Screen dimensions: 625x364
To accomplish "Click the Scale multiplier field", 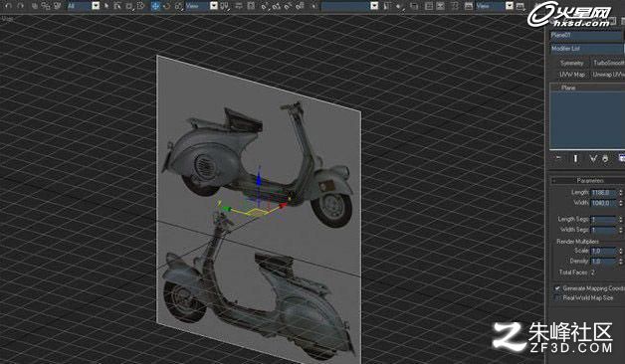I will [x=603, y=251].
